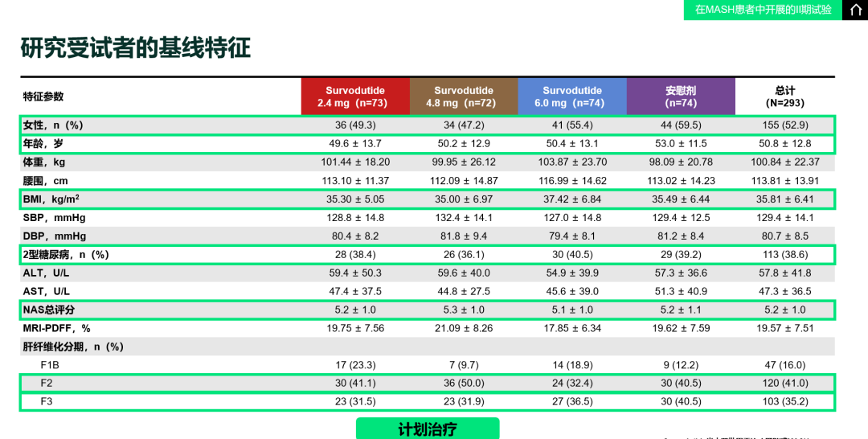Click the F3 value 27 (36.5)
The image size is (868, 439).
pos(572,402)
